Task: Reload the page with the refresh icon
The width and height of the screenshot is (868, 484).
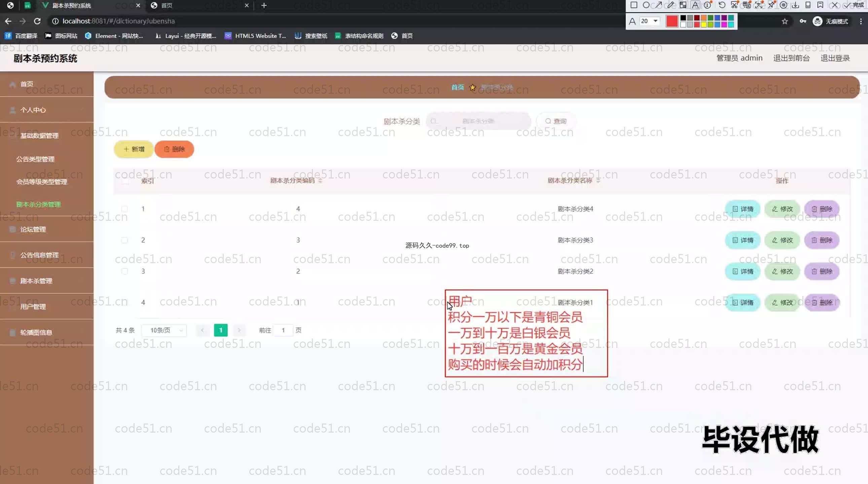Action: tap(37, 21)
